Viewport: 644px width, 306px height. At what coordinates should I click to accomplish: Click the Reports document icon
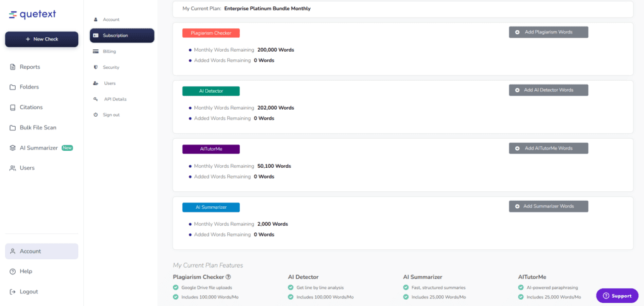click(13, 67)
